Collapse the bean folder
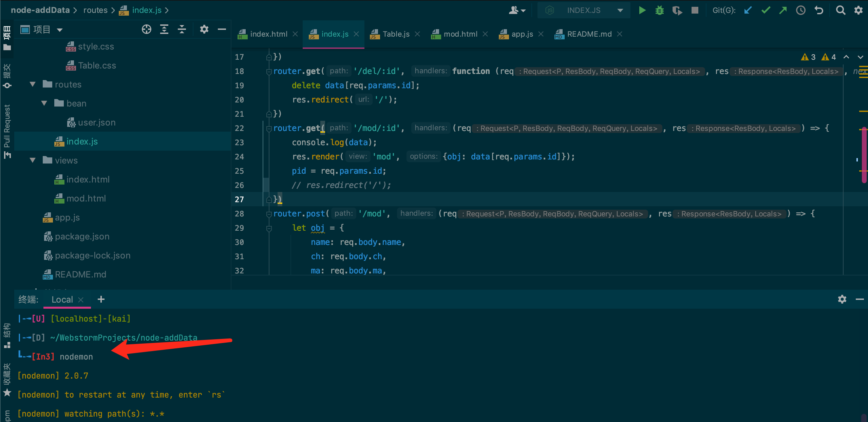Screen dimensions: 868x422 coord(44,103)
